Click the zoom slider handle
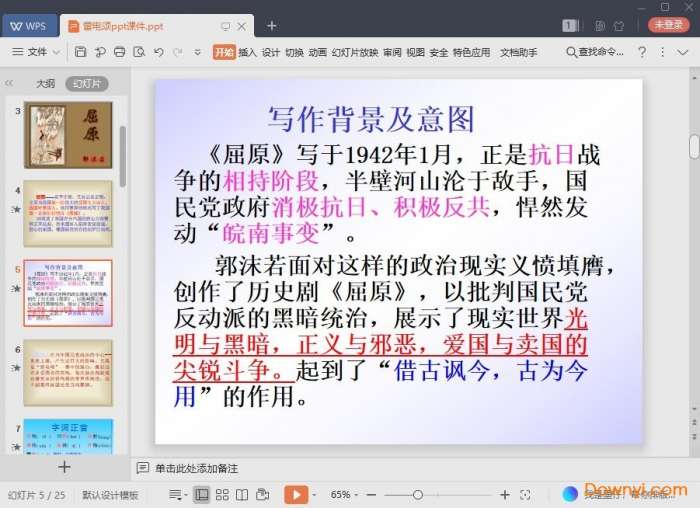 pyautogui.click(x=418, y=495)
